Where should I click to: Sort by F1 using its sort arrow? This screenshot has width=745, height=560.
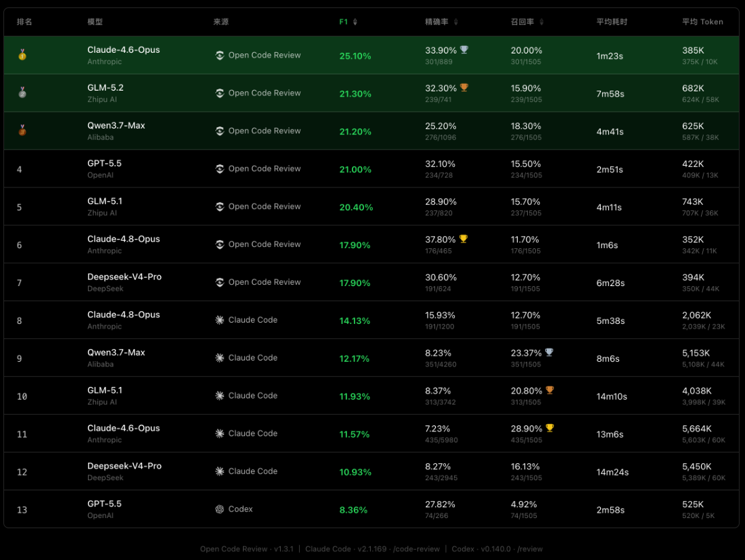[355, 22]
